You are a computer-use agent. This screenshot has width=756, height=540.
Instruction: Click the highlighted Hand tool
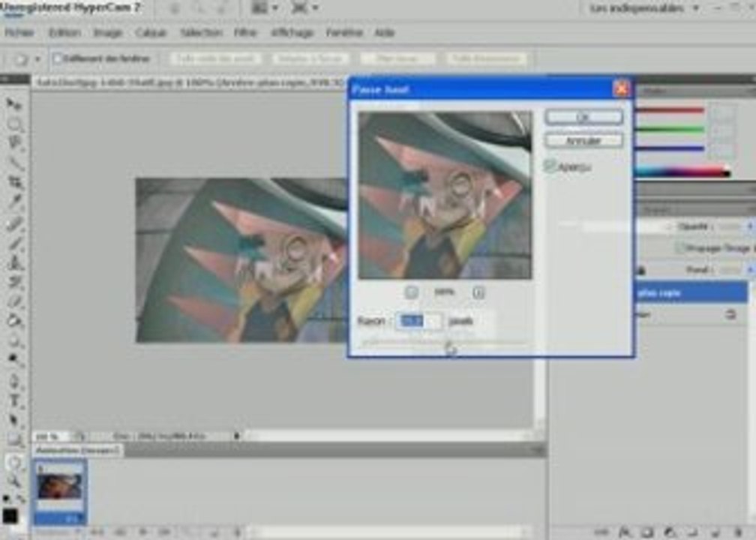[x=14, y=463]
